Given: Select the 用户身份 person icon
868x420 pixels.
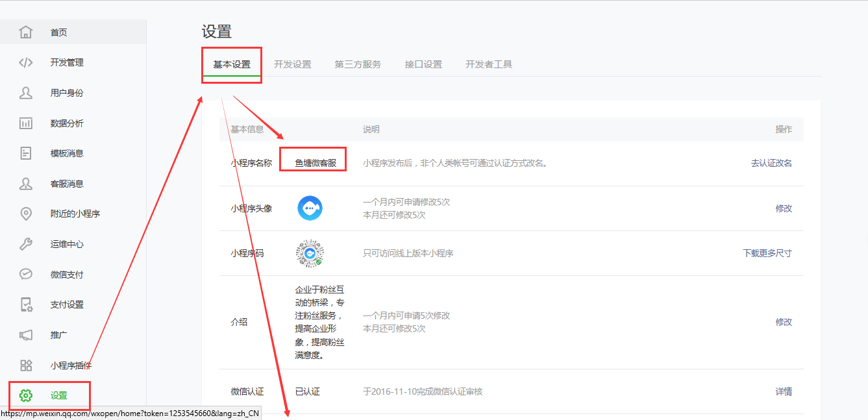Looking at the screenshot, I should pos(26,93).
